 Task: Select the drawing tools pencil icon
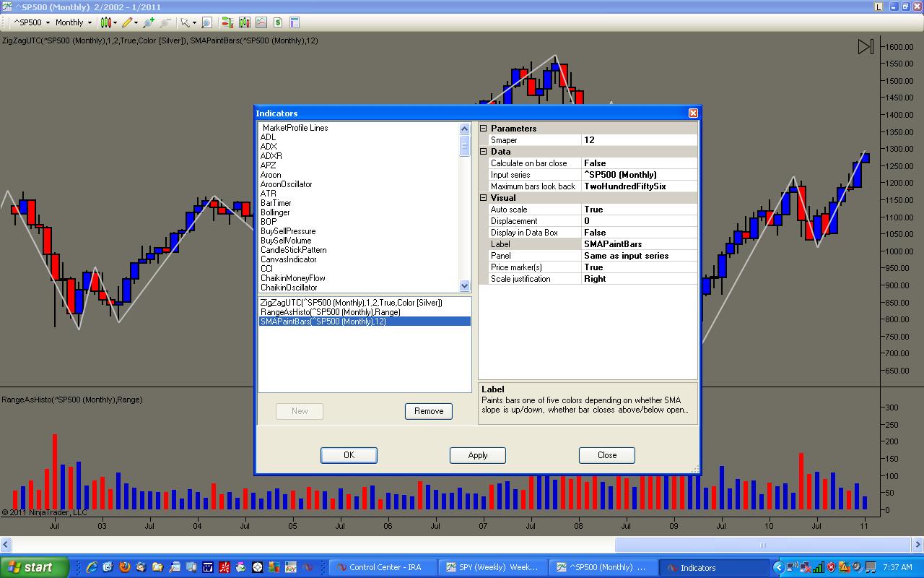pyautogui.click(x=127, y=22)
